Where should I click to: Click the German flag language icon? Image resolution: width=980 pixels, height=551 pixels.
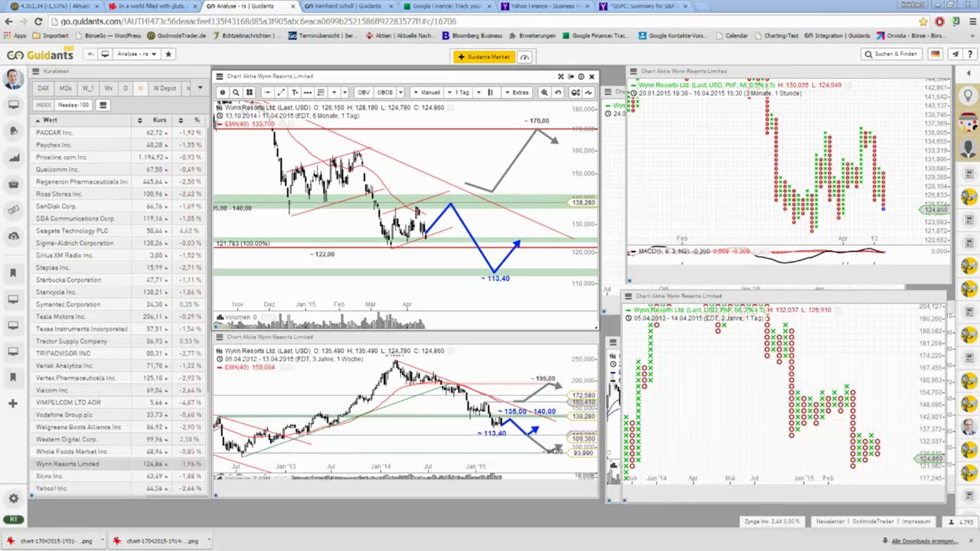[x=935, y=54]
